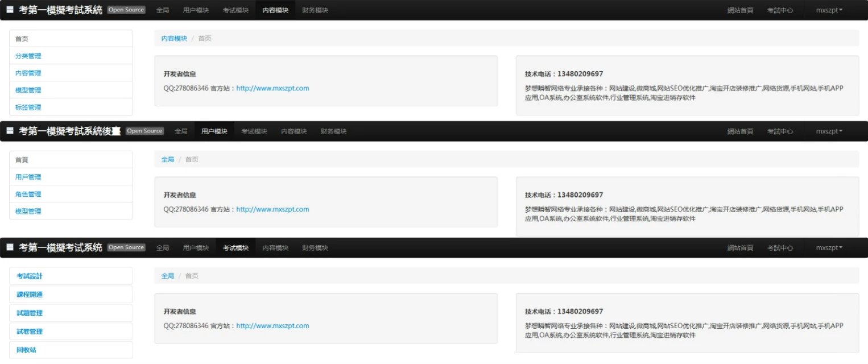The width and height of the screenshot is (868, 364).
Task: Click the 内容模块 breadcrumb link
Action: (174, 38)
